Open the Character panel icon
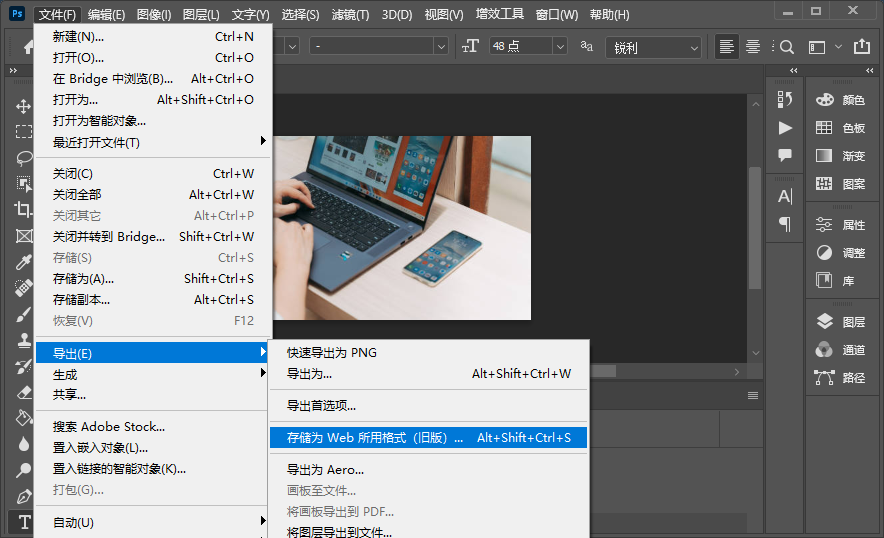The height and width of the screenshot is (538, 884). (785, 196)
